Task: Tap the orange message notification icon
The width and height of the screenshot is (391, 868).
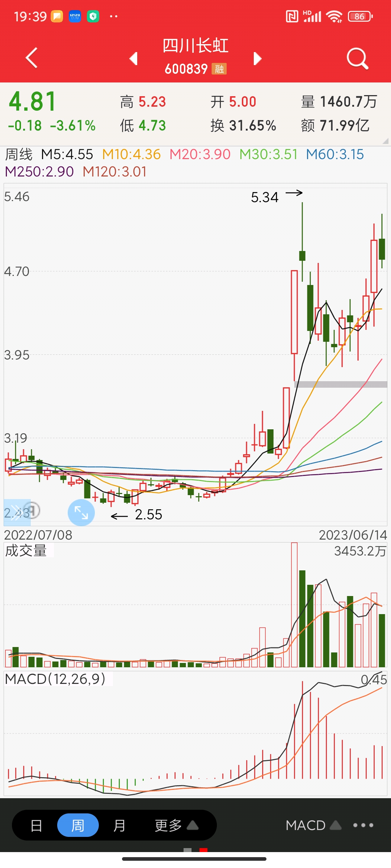Action: (57, 16)
